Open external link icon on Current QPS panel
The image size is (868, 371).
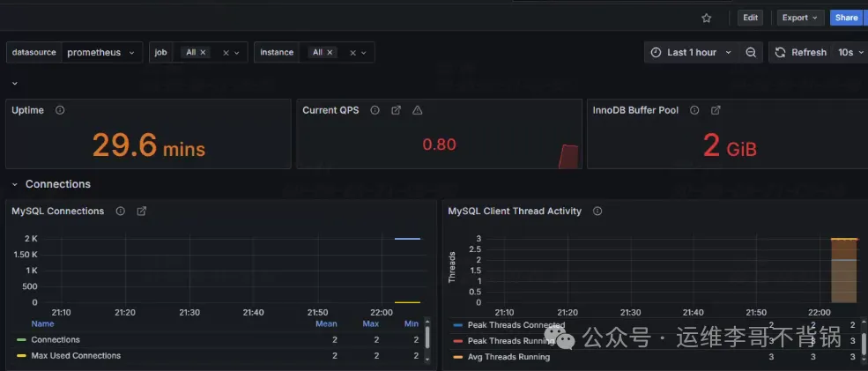point(397,111)
